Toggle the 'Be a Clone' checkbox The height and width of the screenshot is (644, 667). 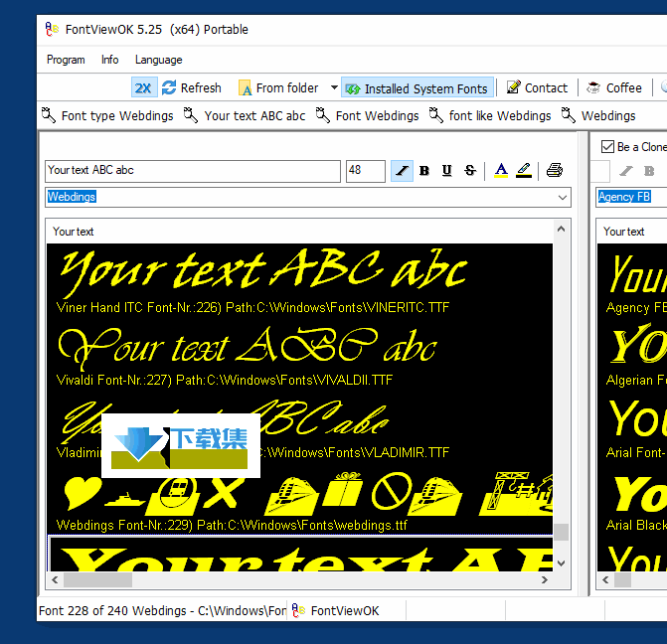[x=607, y=147]
